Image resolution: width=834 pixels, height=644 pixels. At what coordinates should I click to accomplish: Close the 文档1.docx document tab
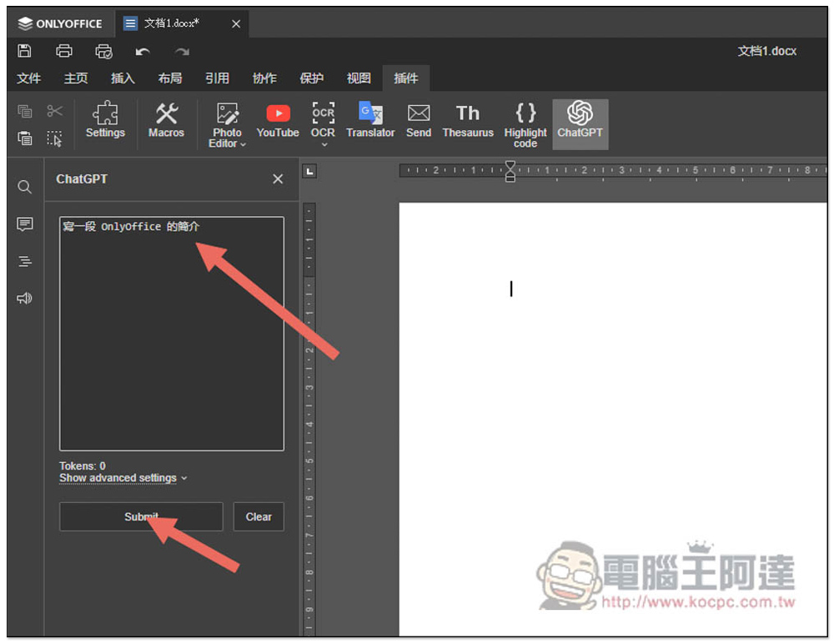click(236, 24)
